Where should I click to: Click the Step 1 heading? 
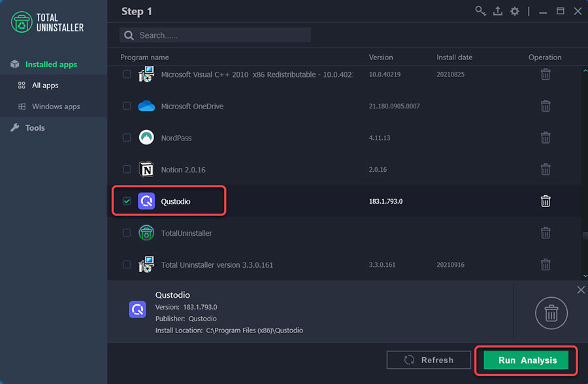point(137,12)
